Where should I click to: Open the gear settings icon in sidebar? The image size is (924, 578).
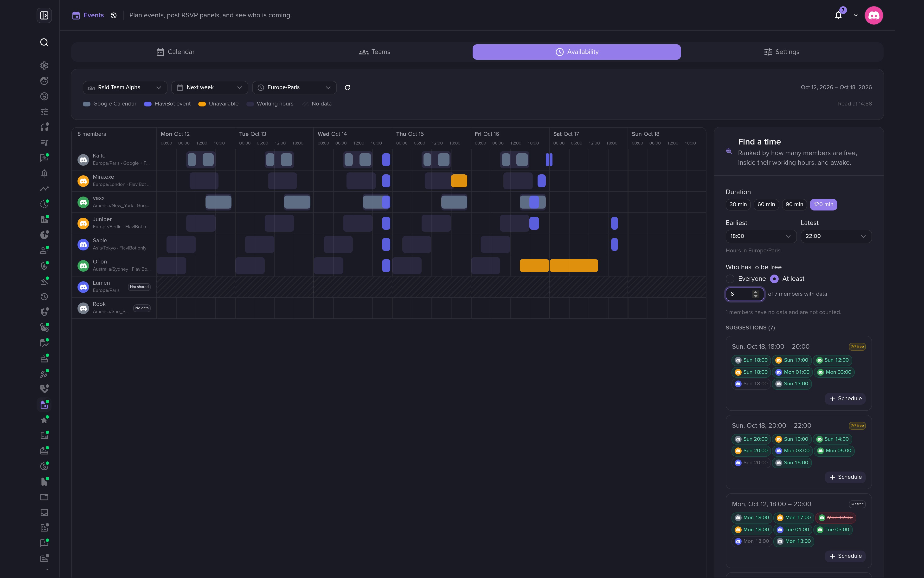[x=44, y=65]
